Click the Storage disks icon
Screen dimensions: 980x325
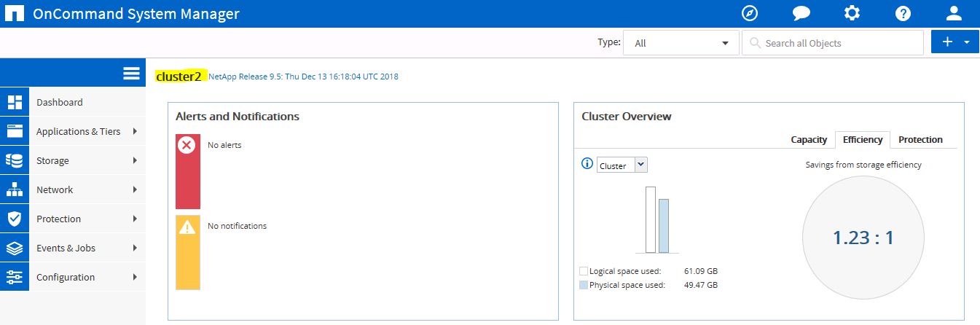click(x=15, y=160)
